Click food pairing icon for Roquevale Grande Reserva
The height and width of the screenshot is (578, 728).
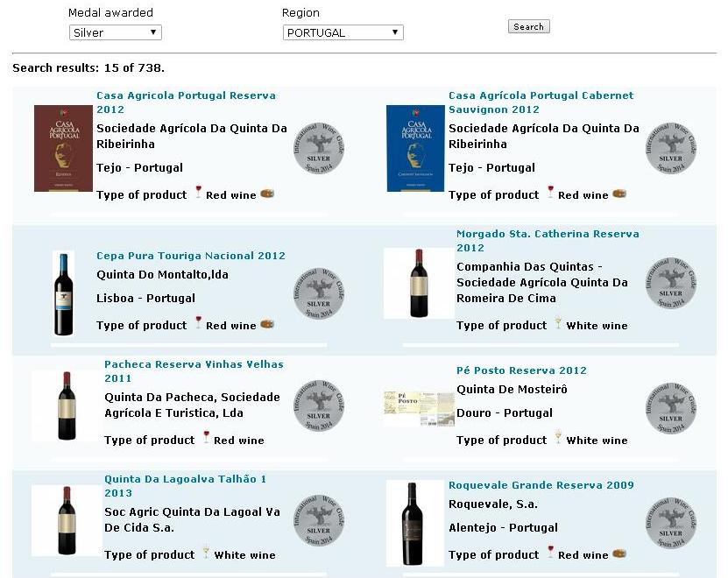pyautogui.click(x=619, y=553)
